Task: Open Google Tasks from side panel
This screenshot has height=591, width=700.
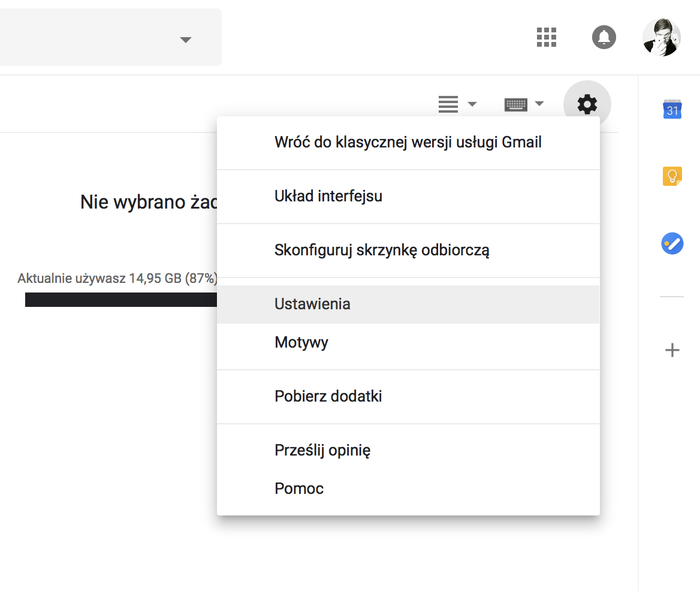Action: (672, 243)
